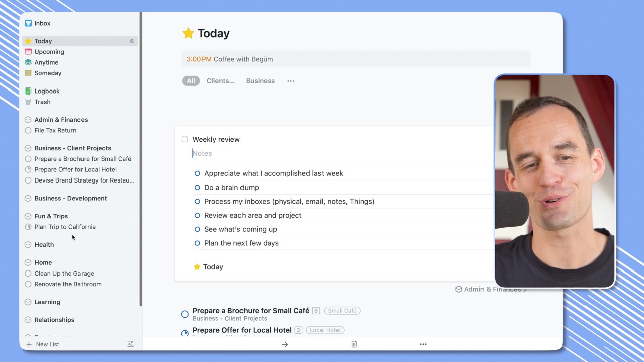
Task: Open the green Logbook checkmark icon
Action: coord(28,91)
